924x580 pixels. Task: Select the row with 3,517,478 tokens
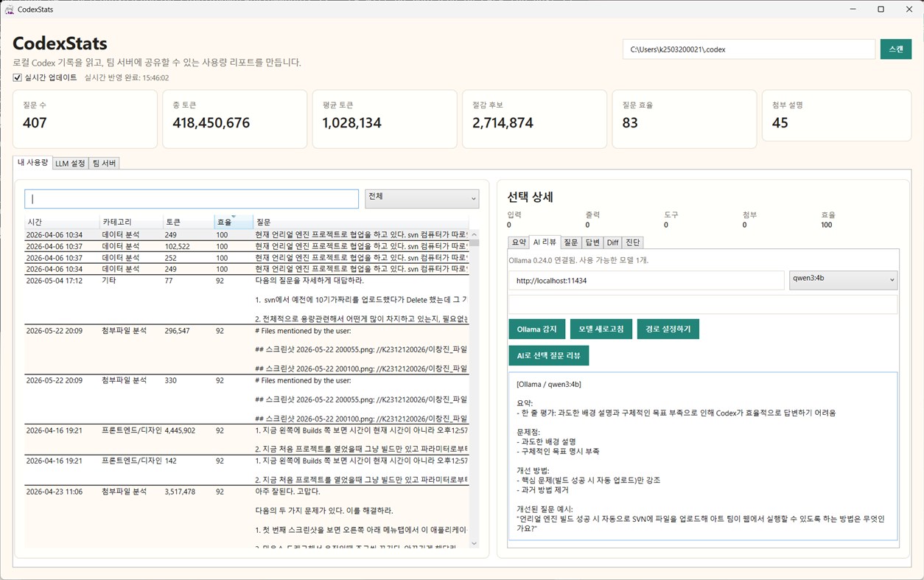pos(246,517)
